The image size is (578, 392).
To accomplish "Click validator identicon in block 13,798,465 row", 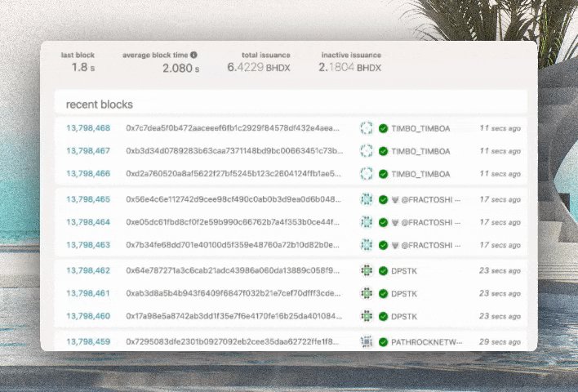I will (367, 199).
